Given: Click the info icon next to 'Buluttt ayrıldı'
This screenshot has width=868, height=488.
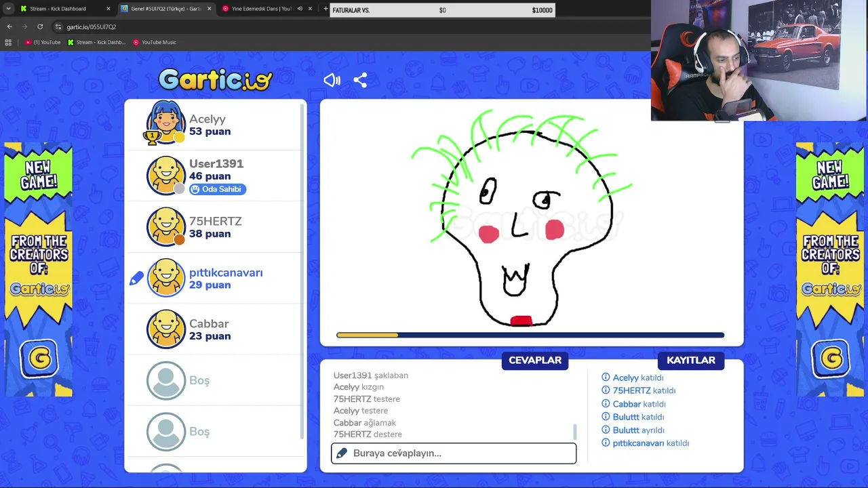Looking at the screenshot, I should tap(606, 430).
